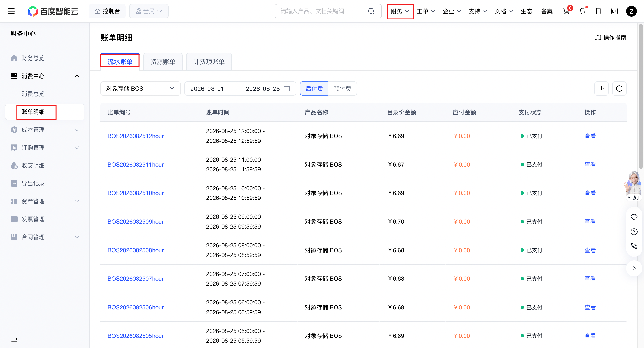
Task: Select the 预付费 billing mode
Action: (343, 89)
